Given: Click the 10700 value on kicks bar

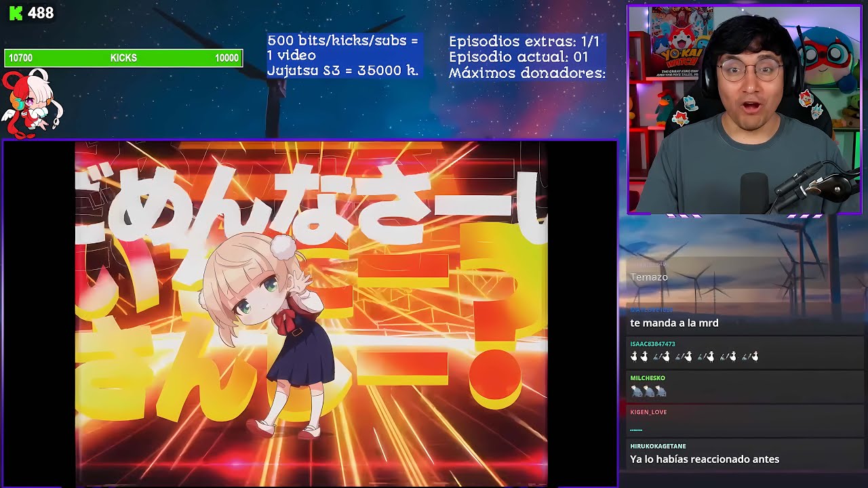Looking at the screenshot, I should 21,58.
